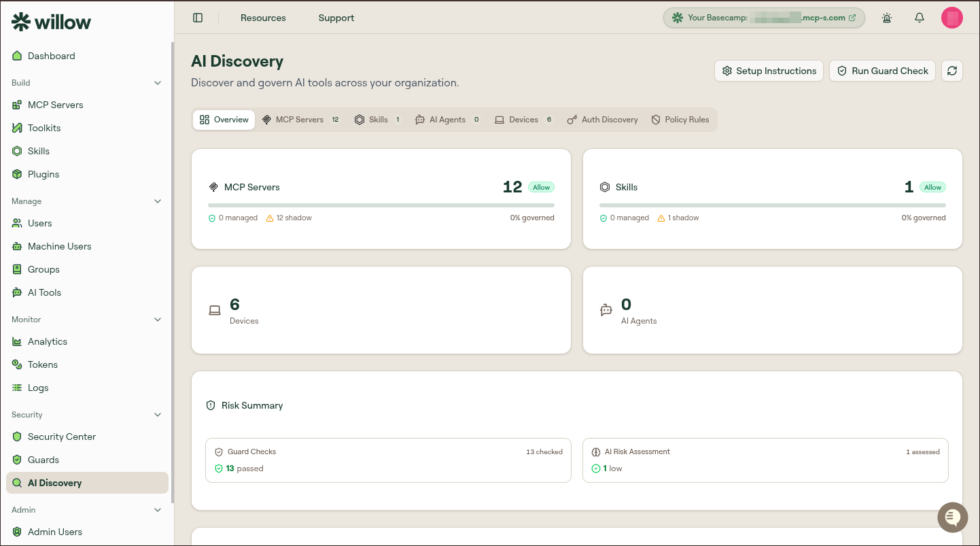Click the Guard Checks card
The height and width of the screenshot is (546, 980).
tap(388, 460)
